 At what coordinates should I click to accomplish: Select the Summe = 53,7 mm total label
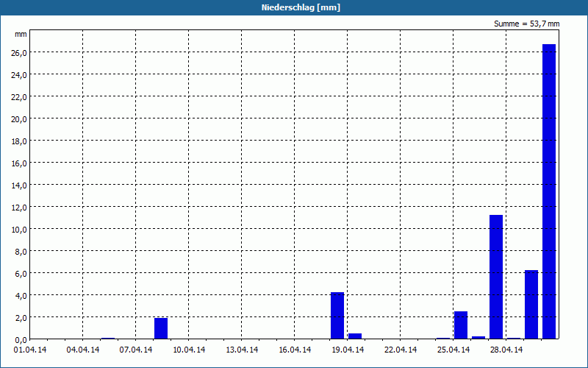click(526, 24)
